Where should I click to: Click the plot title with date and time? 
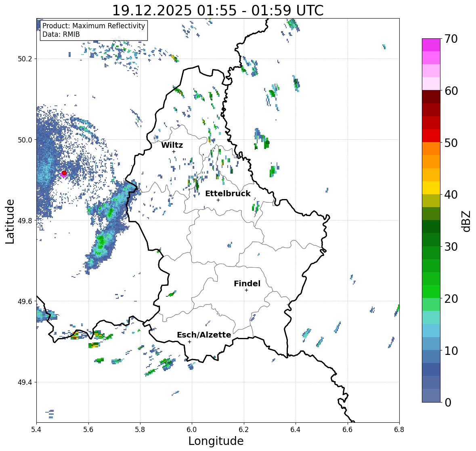(x=218, y=10)
